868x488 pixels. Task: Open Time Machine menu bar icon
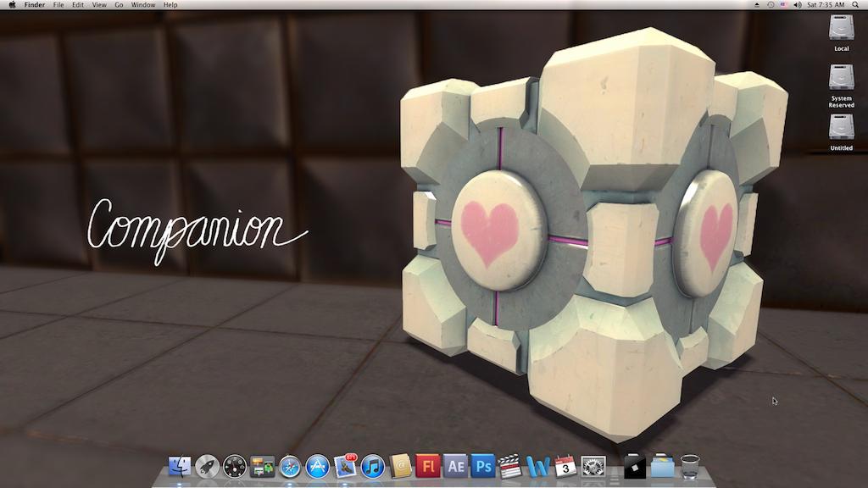771,4
